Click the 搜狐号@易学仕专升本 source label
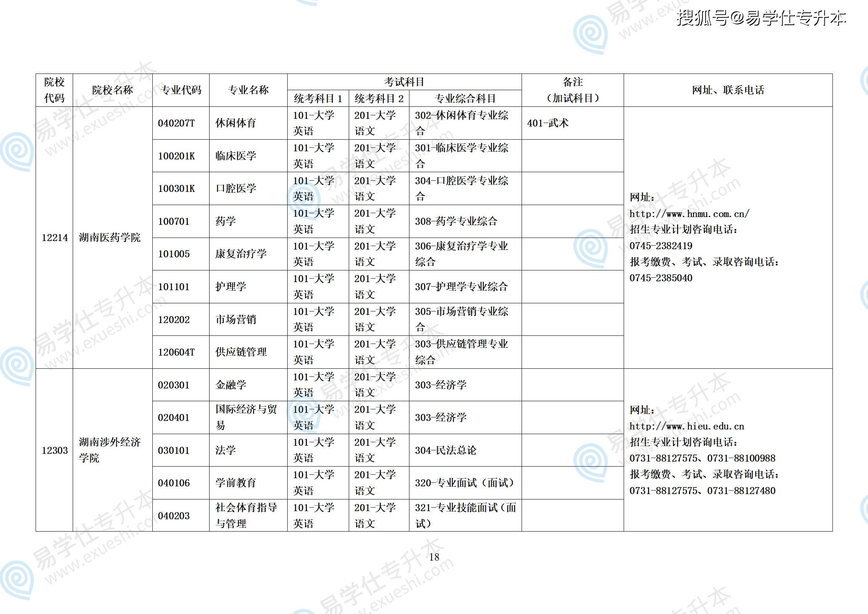Image resolution: width=868 pixels, height=614 pixels. [761, 18]
